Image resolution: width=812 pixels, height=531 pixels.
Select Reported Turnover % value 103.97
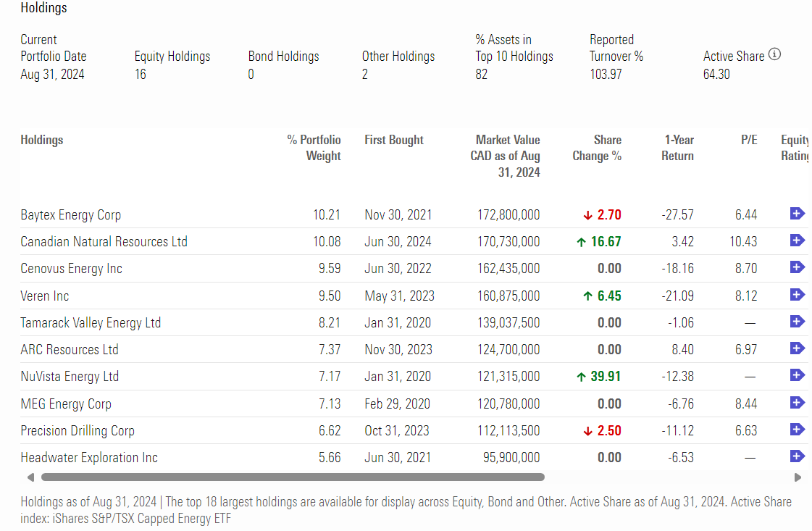click(606, 75)
